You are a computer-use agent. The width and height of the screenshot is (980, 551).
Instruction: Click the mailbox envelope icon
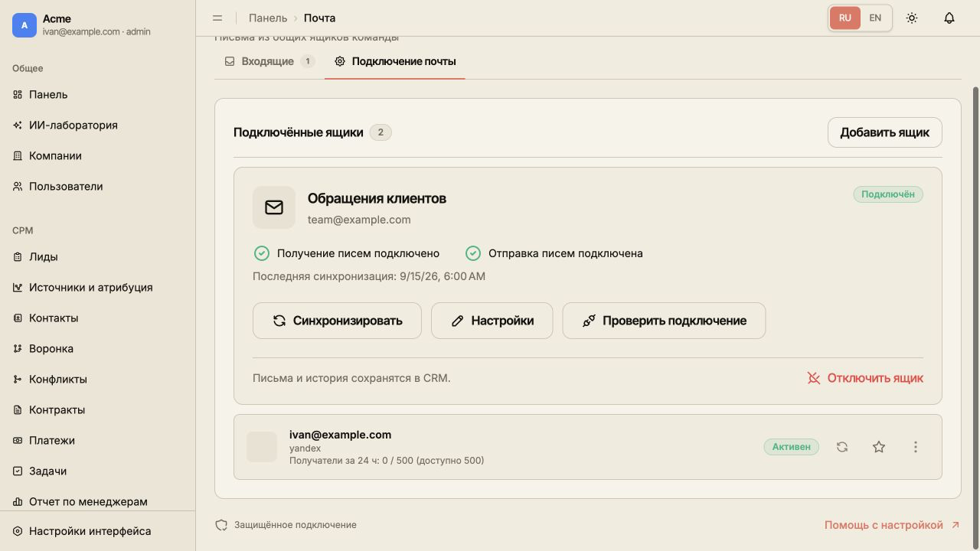(274, 207)
